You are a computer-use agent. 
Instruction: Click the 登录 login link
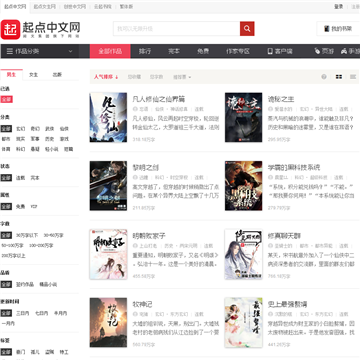click(339, 7)
